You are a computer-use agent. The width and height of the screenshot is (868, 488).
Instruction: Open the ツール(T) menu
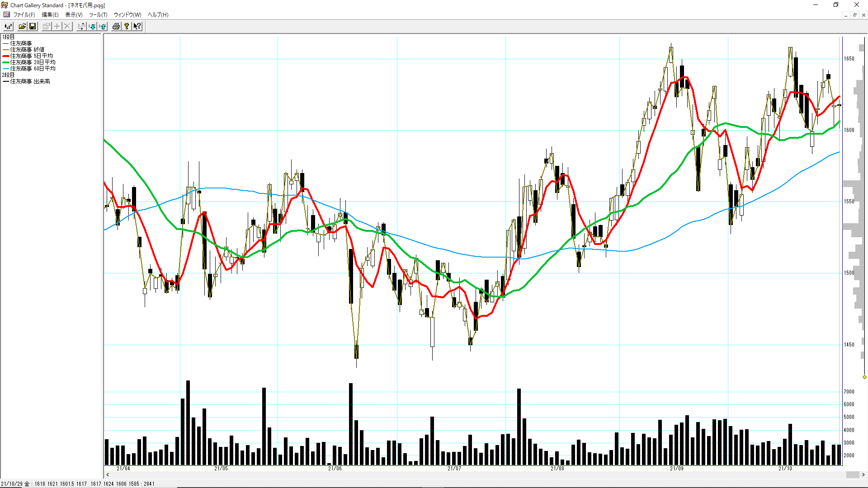click(98, 15)
